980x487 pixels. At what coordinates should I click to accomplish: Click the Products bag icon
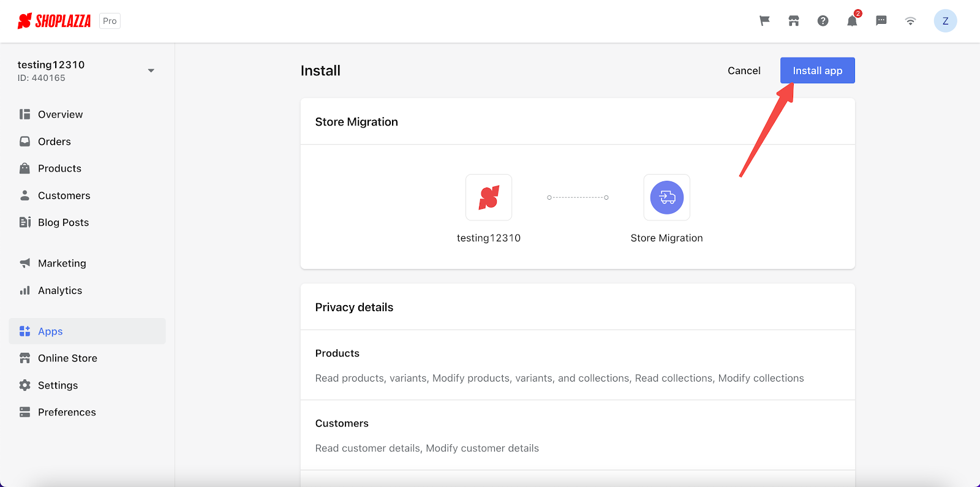coord(24,168)
